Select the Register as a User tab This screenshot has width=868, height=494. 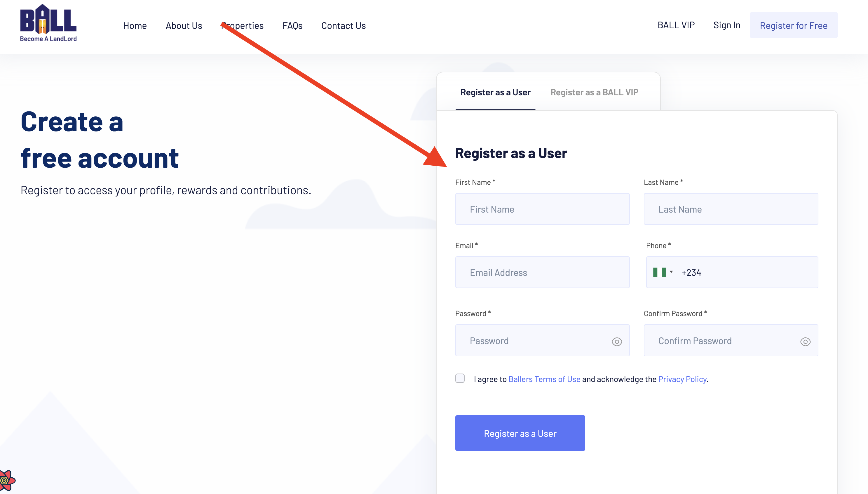coord(495,92)
